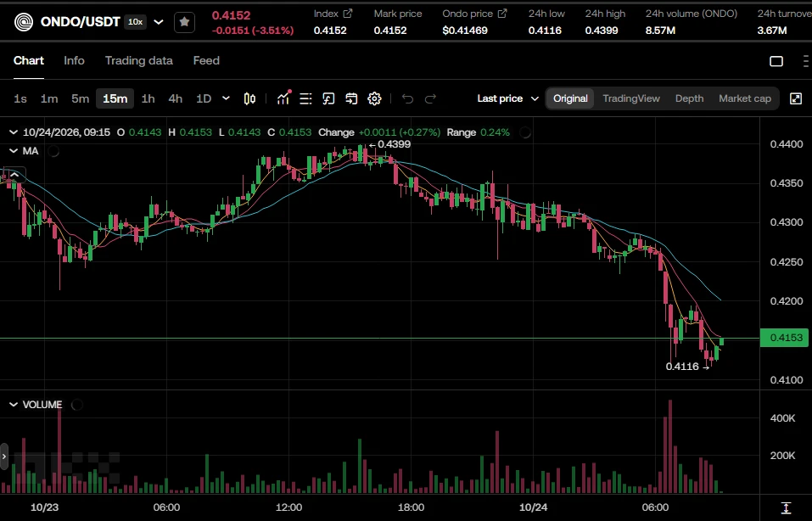Switch to the Feed tab
The image size is (812, 521).
[206, 60]
